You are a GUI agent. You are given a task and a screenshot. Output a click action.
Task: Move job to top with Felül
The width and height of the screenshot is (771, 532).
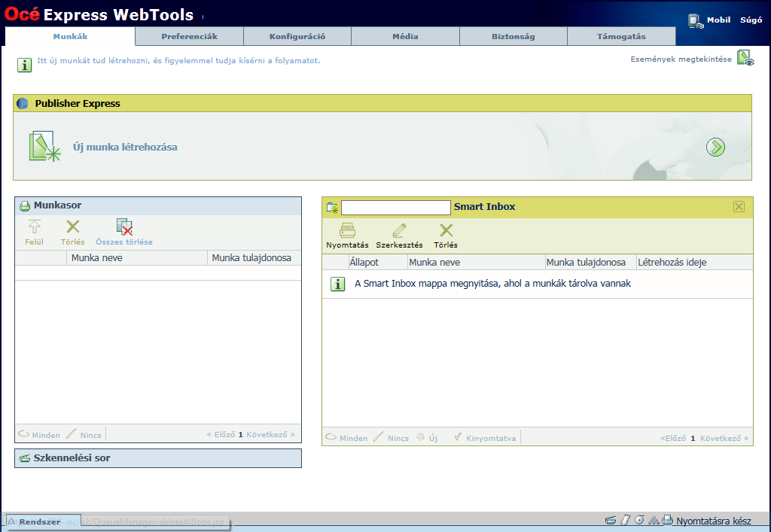click(x=35, y=233)
